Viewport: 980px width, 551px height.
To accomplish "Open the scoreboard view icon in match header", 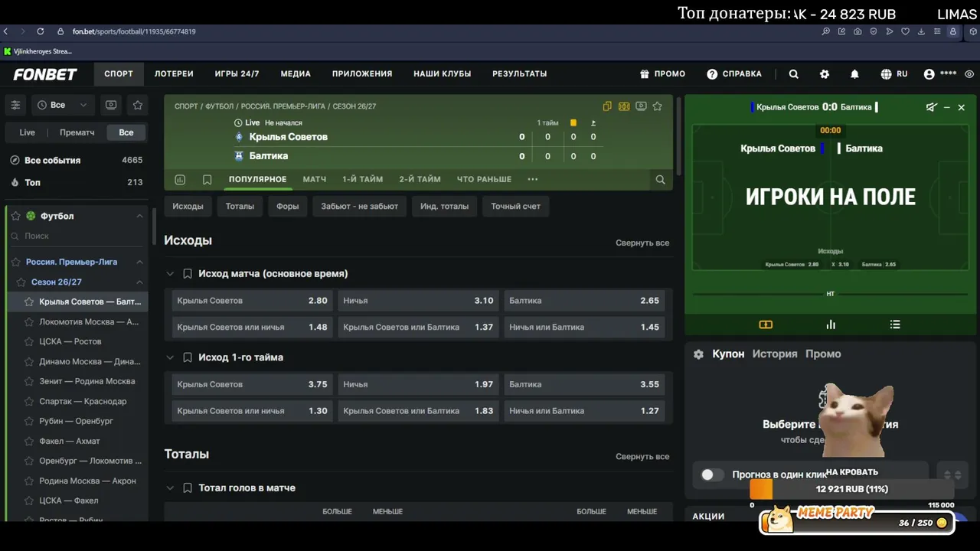I will (x=624, y=106).
